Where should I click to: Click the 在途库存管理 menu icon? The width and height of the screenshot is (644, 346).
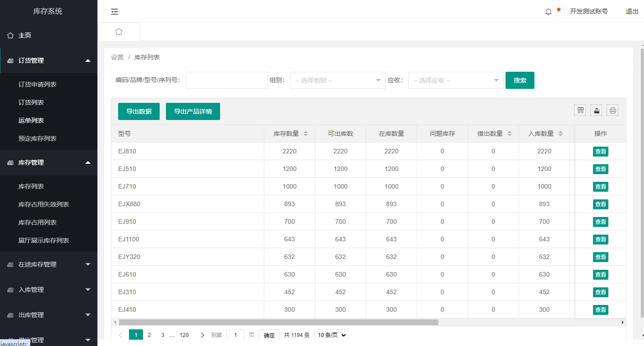(10, 264)
